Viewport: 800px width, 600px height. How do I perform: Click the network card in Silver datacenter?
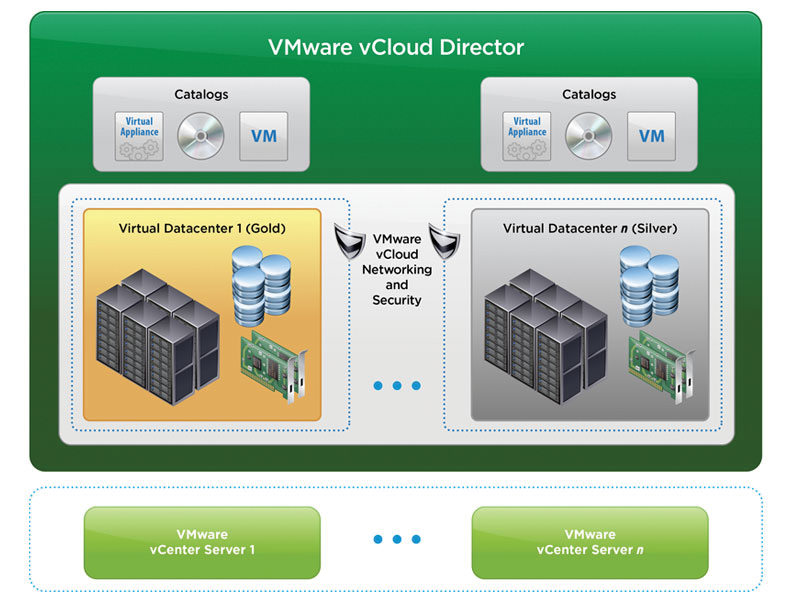click(x=659, y=366)
